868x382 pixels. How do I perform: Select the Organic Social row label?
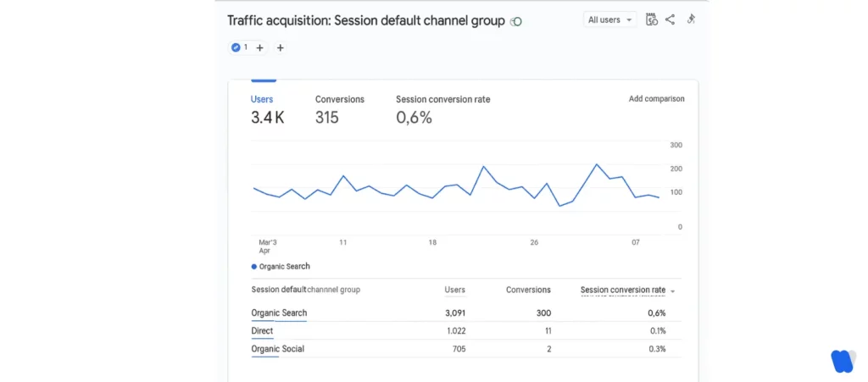(x=277, y=349)
